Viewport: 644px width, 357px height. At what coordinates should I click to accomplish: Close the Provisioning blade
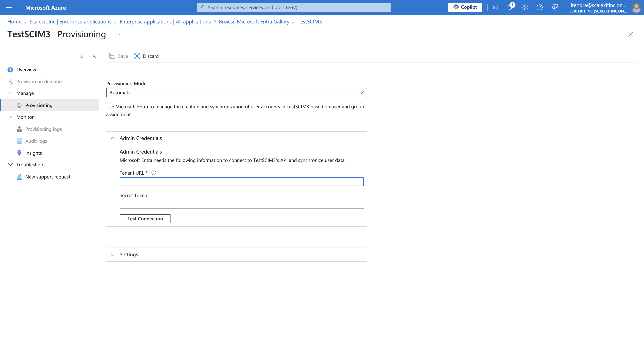(631, 34)
